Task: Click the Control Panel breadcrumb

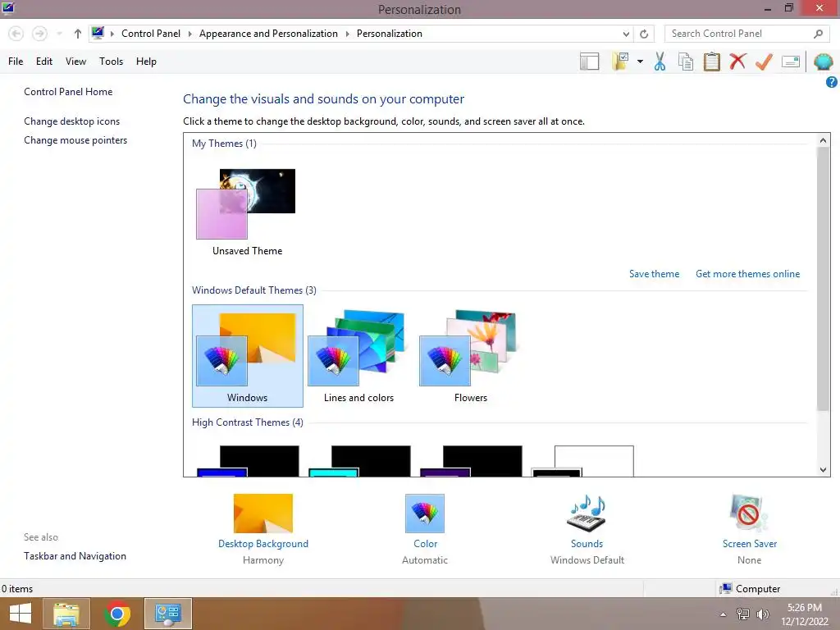Action: [x=151, y=34]
